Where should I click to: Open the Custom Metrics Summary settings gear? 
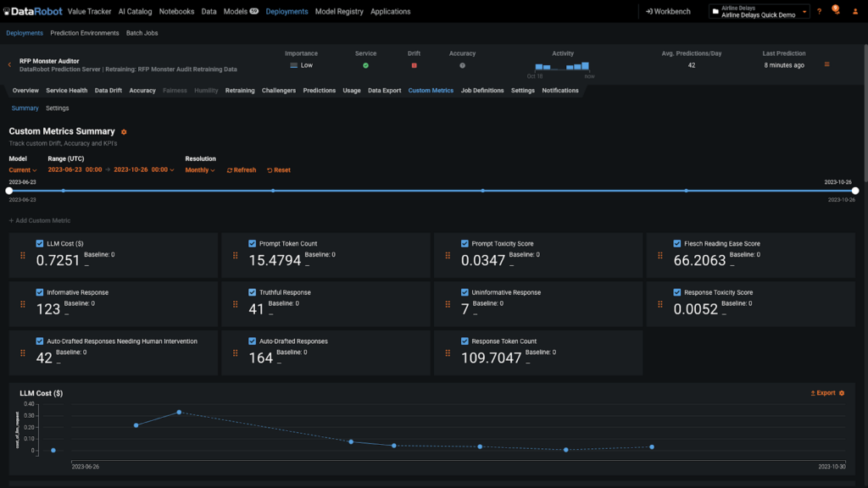124,131
